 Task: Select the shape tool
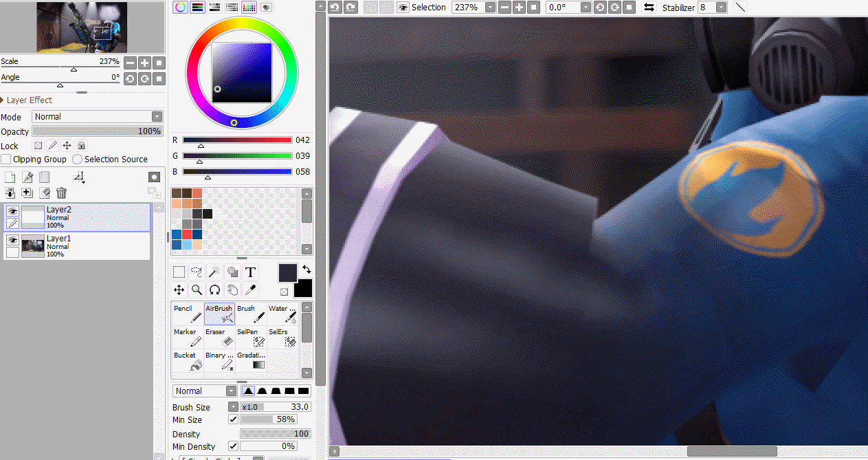pos(232,272)
